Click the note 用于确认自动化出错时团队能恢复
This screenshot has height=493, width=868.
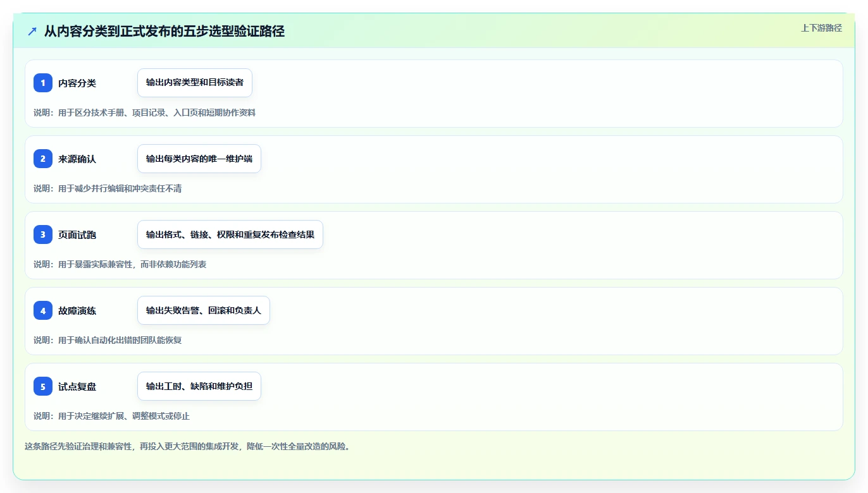(120, 340)
